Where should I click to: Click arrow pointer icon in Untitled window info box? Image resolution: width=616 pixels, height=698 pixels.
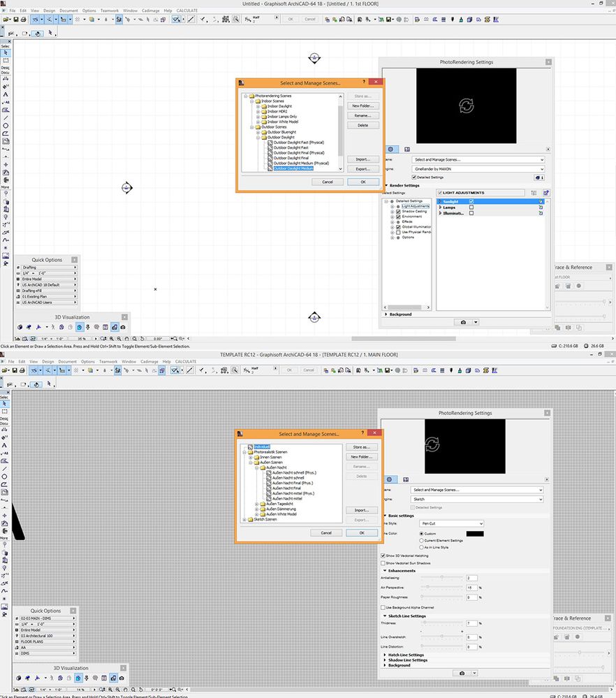[50, 33]
